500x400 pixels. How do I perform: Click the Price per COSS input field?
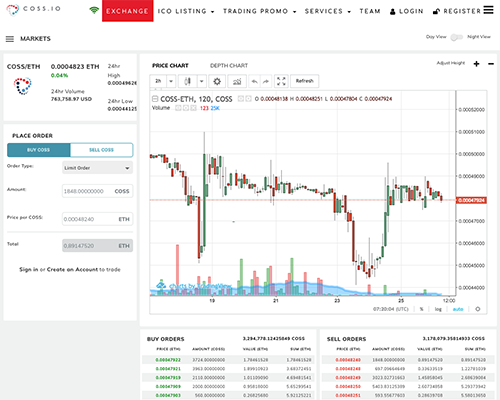(x=97, y=219)
